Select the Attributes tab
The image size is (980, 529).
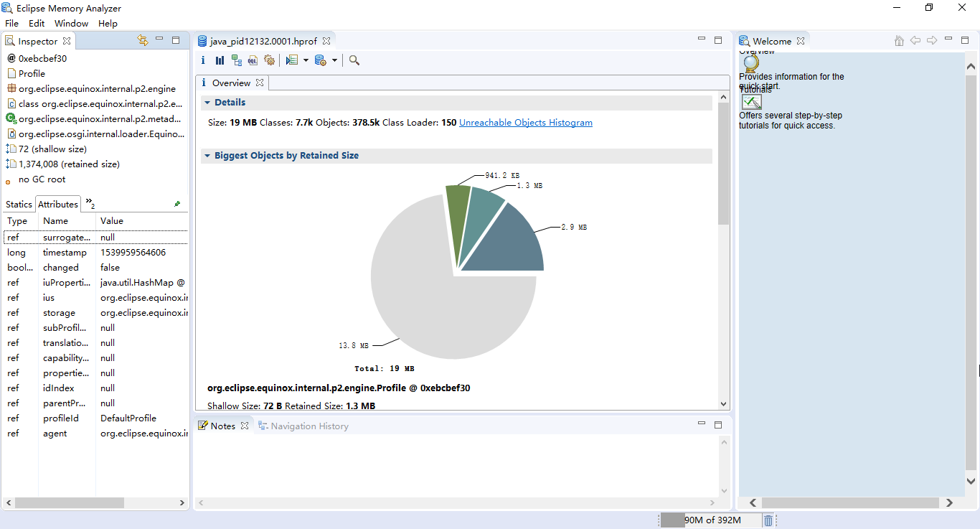pos(57,205)
